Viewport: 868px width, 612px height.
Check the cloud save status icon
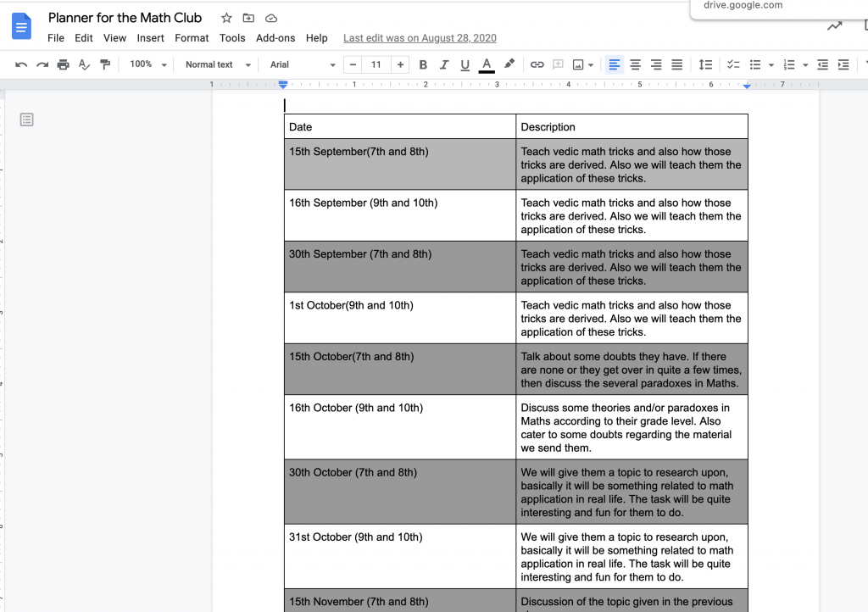271,19
